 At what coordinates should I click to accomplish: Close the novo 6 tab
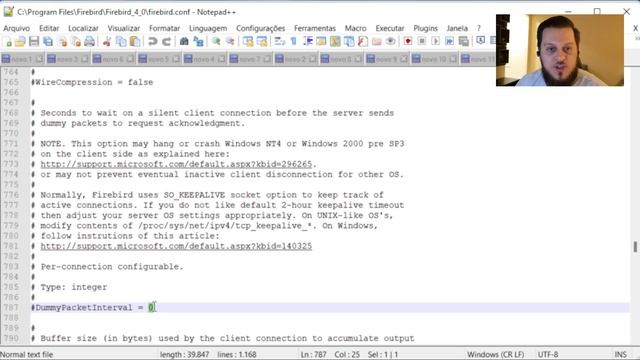[130, 59]
